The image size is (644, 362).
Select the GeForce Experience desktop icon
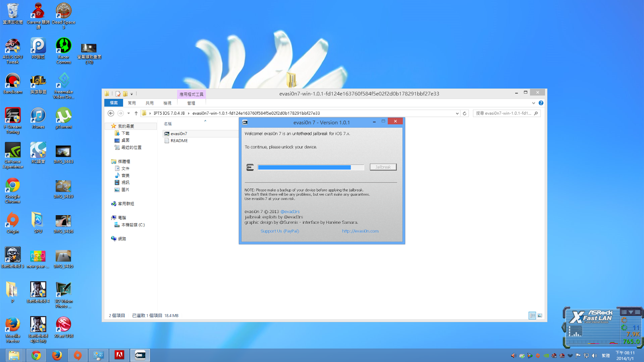coord(12,156)
